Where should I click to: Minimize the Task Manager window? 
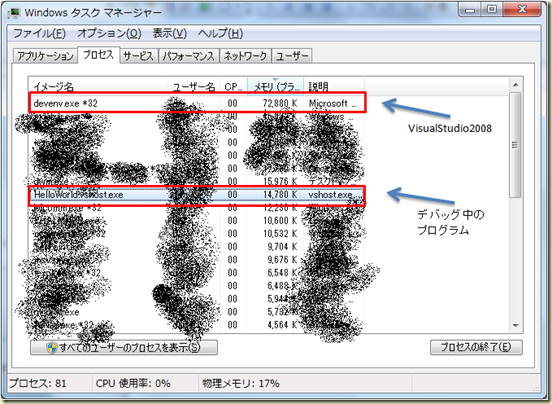(470, 10)
